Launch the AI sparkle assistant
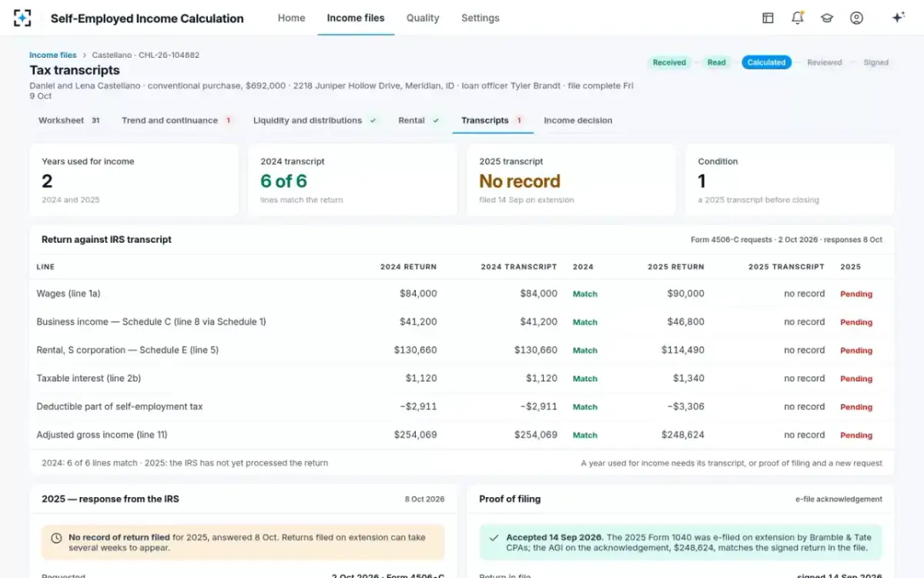 point(898,18)
